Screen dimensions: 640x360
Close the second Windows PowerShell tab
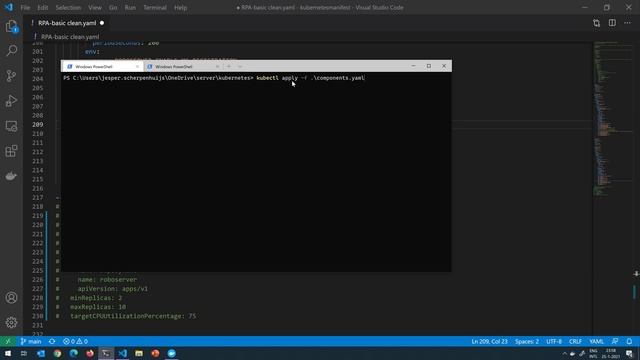(x=217, y=67)
